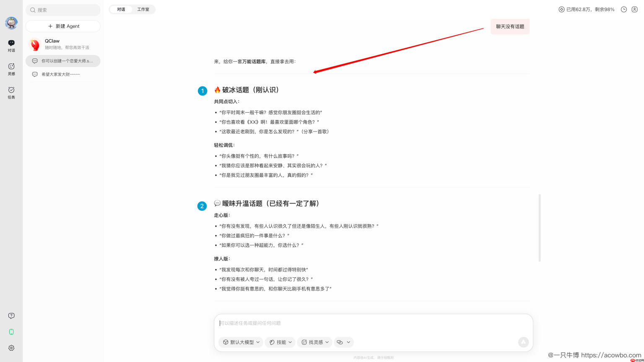Click the 已用62.8万，剩余98% usage text

[590, 9]
